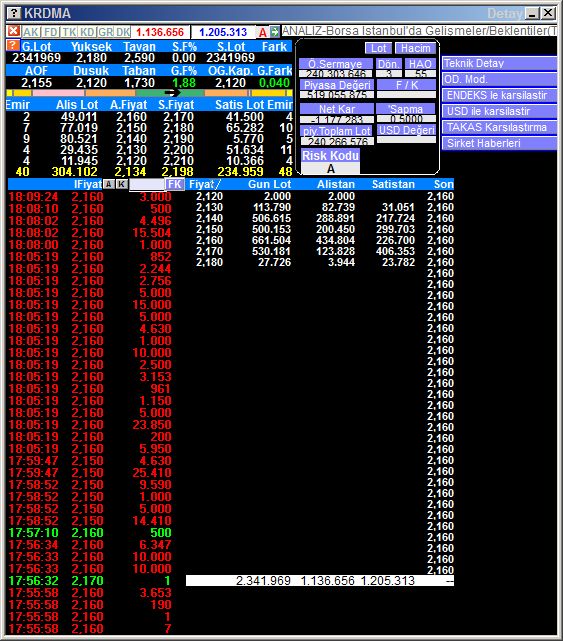This screenshot has width=563, height=641.
Task: Open the Teknik Detay panel
Action: [499, 63]
